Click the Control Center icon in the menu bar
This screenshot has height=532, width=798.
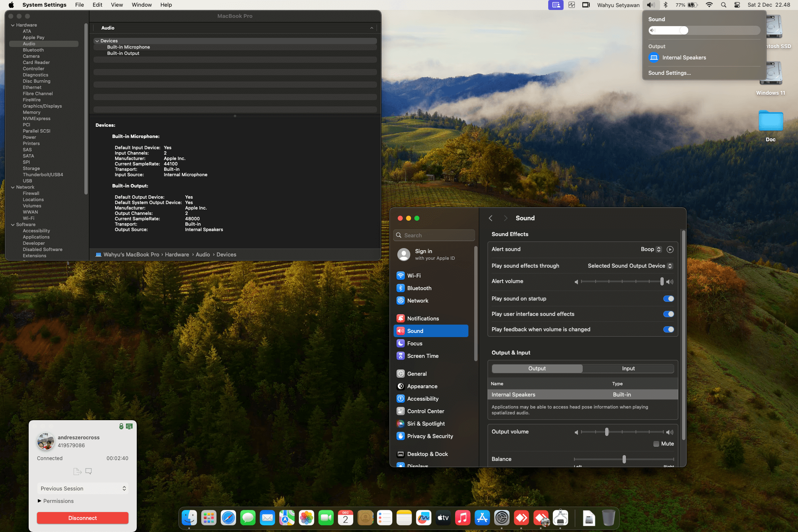pyautogui.click(x=737, y=5)
